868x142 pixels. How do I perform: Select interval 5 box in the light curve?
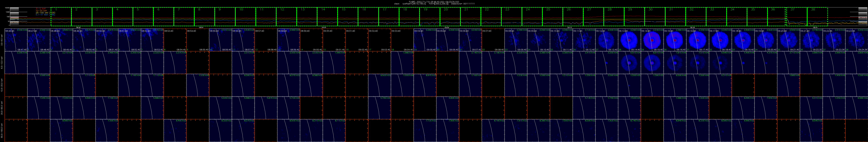tap(143, 16)
